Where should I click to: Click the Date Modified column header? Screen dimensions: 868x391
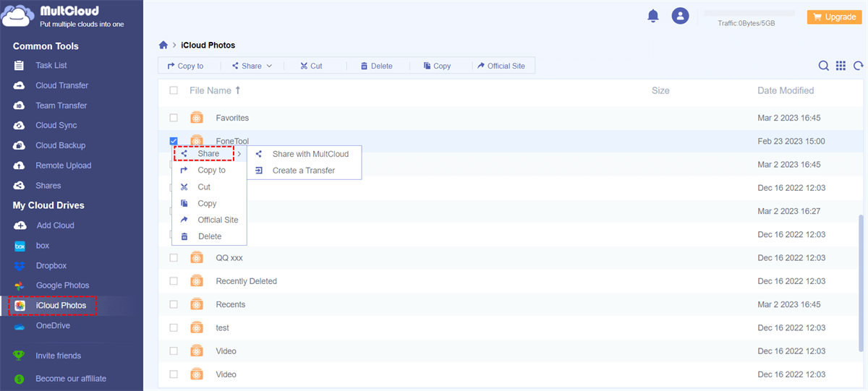[x=786, y=90]
